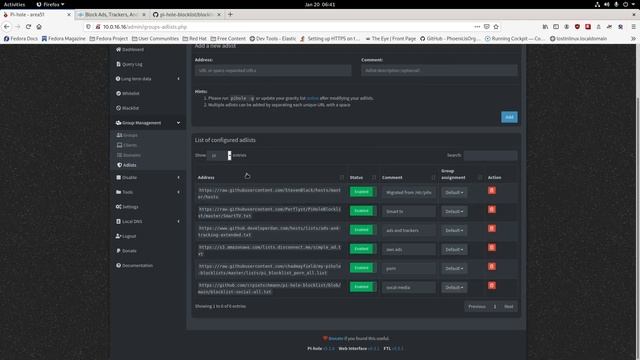The height and width of the screenshot is (360, 640).
Task: Open page actions ellipsis in address bar
Action: point(477,27)
